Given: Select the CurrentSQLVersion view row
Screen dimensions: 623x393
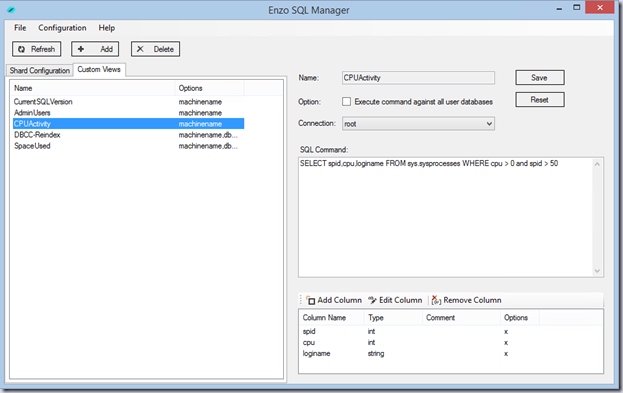Looking at the screenshot, I should click(128, 102).
